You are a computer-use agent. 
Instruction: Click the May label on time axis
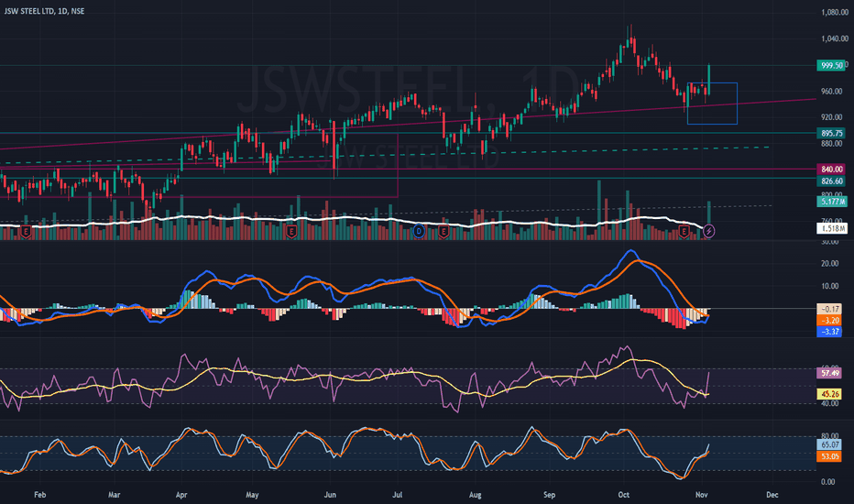tap(252, 495)
